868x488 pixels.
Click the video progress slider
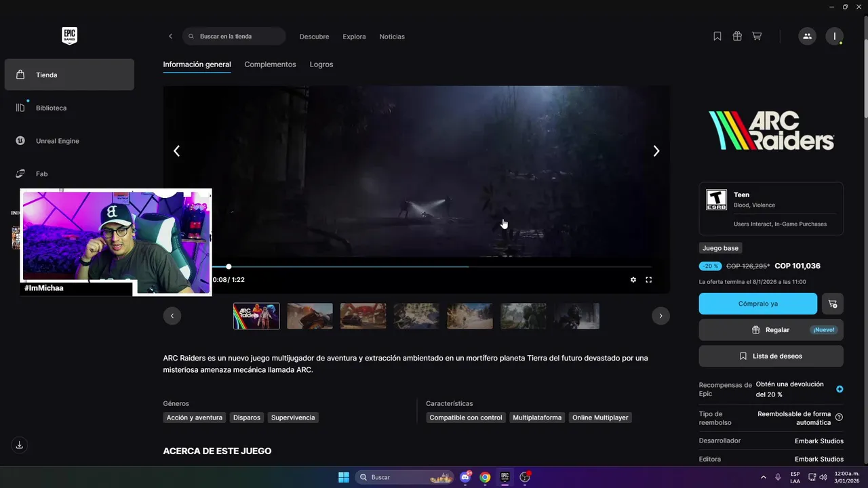[x=432, y=266]
